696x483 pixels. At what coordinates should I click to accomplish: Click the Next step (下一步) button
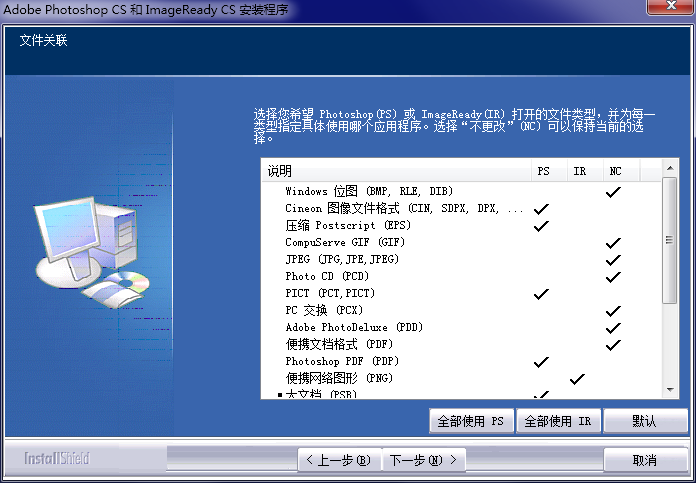tap(423, 459)
